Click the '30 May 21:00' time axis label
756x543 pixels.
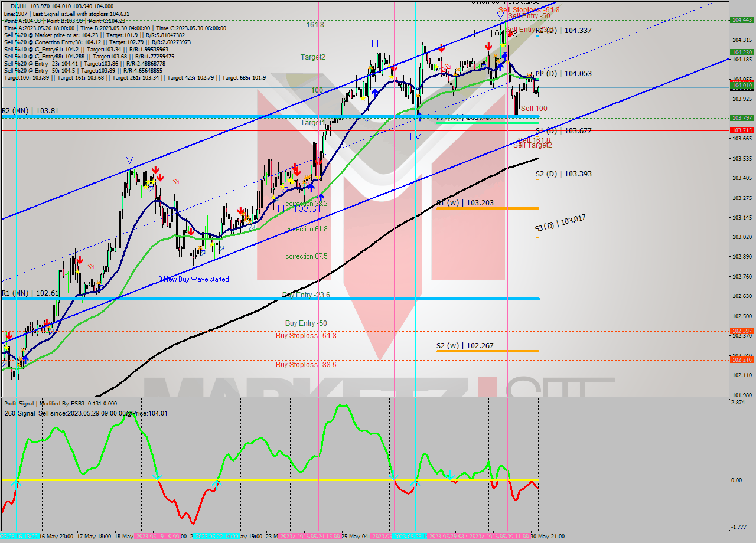(x=546, y=537)
